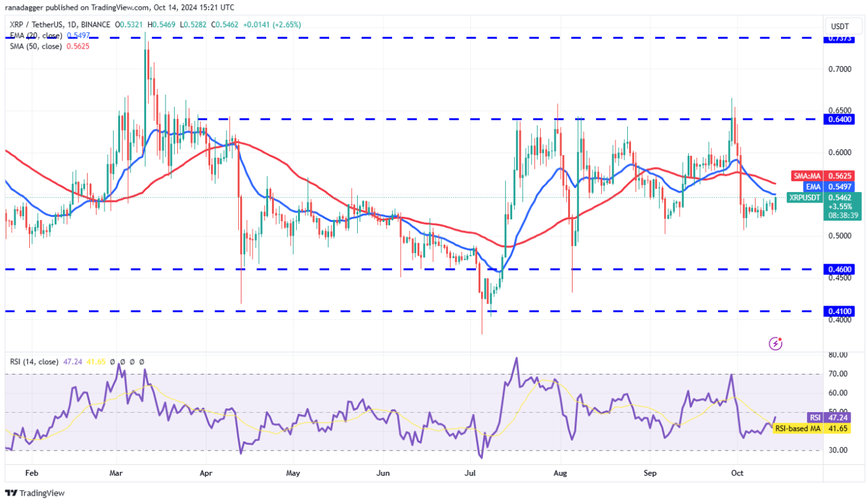The width and height of the screenshot is (868, 503).
Task: Click the Apr label on time axis
Action: tap(205, 474)
